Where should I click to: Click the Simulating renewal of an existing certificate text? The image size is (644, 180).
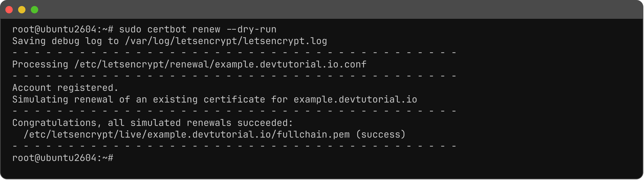coord(139,100)
